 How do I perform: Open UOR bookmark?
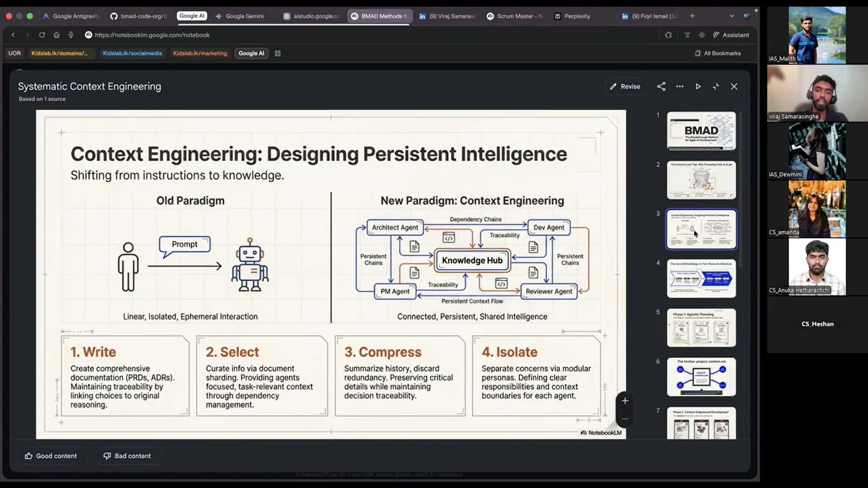[15, 53]
